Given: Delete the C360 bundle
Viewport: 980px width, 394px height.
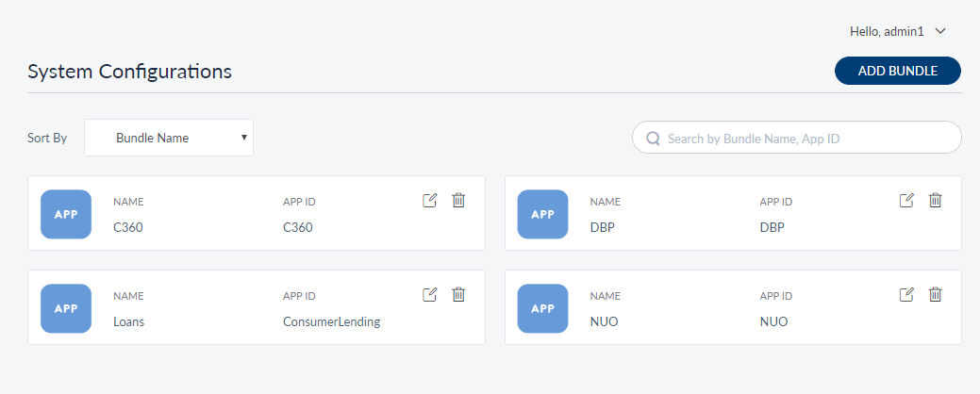Looking at the screenshot, I should 458,200.
